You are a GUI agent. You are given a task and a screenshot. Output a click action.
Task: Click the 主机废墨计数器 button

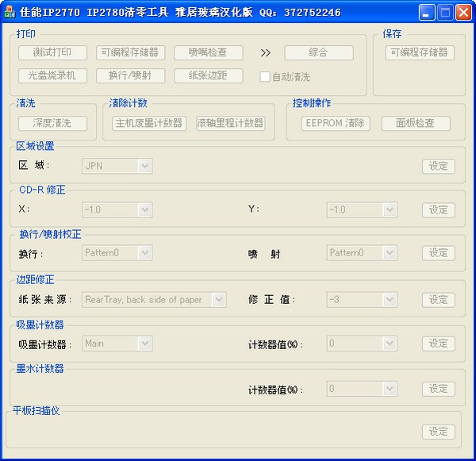(149, 123)
